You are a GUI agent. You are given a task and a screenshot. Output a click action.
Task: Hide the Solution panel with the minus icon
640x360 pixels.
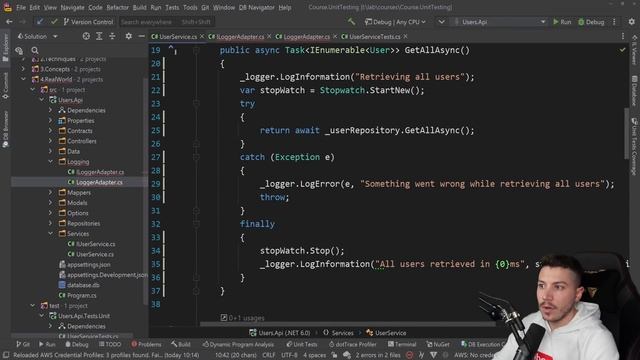[142, 36]
